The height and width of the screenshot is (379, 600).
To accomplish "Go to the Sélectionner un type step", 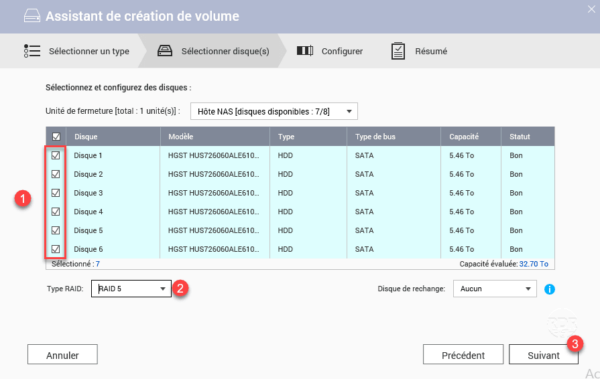I will [x=77, y=51].
